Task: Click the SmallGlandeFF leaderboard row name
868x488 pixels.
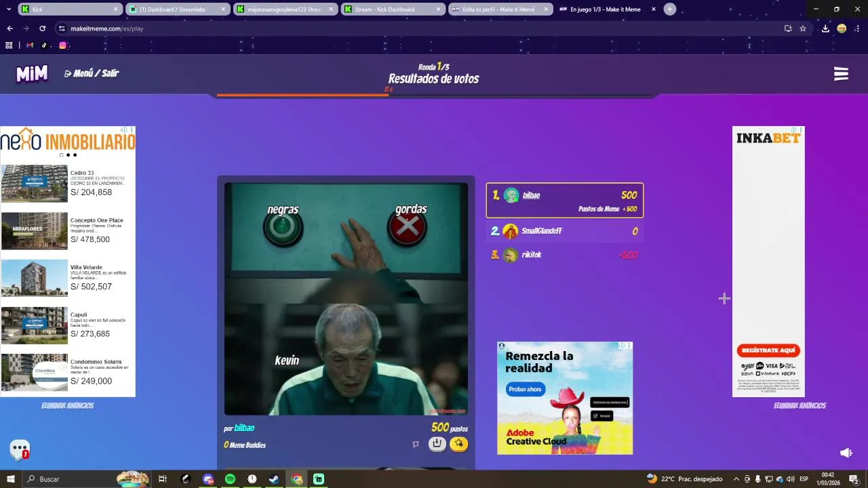Action: (x=542, y=231)
